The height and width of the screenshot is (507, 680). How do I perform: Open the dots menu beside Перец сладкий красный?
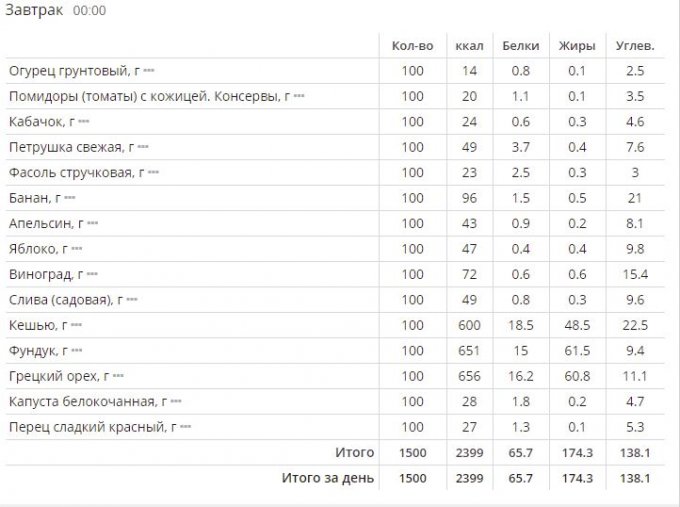pyautogui.click(x=184, y=427)
